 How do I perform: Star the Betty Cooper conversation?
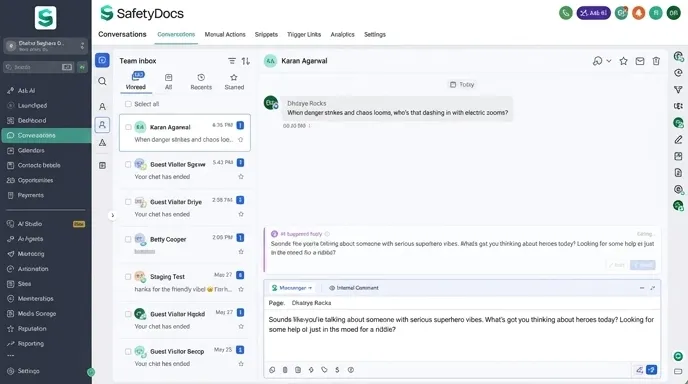[x=240, y=251]
